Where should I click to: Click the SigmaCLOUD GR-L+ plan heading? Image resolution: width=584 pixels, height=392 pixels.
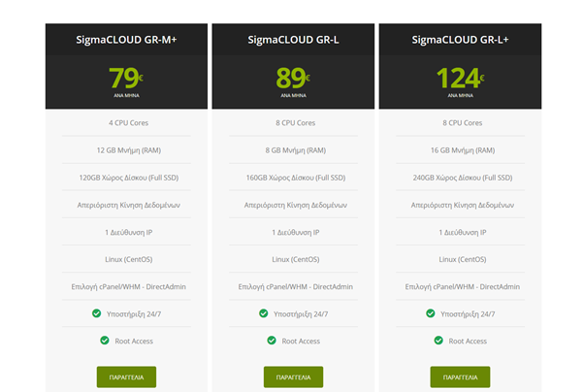pyautogui.click(x=460, y=40)
